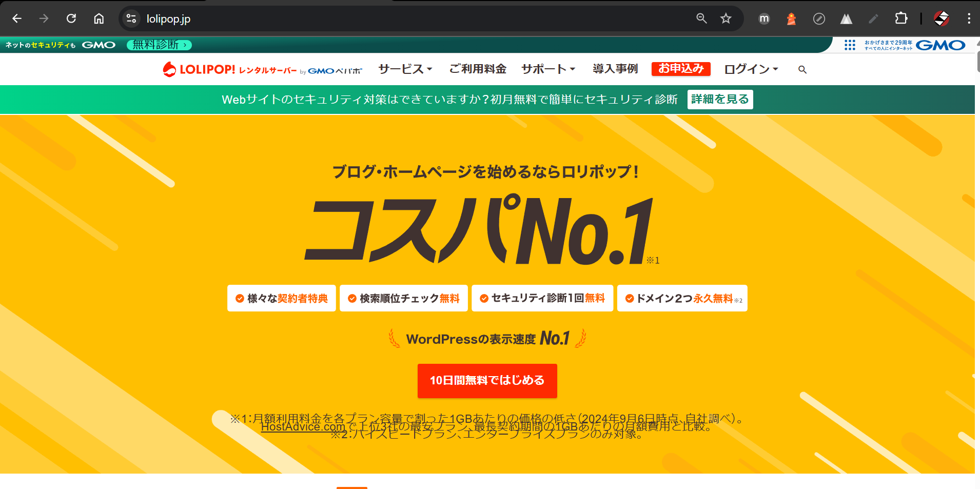Viewport: 980px width, 489px height.
Task: Open the ご利用料金 menu item
Action: tap(478, 69)
